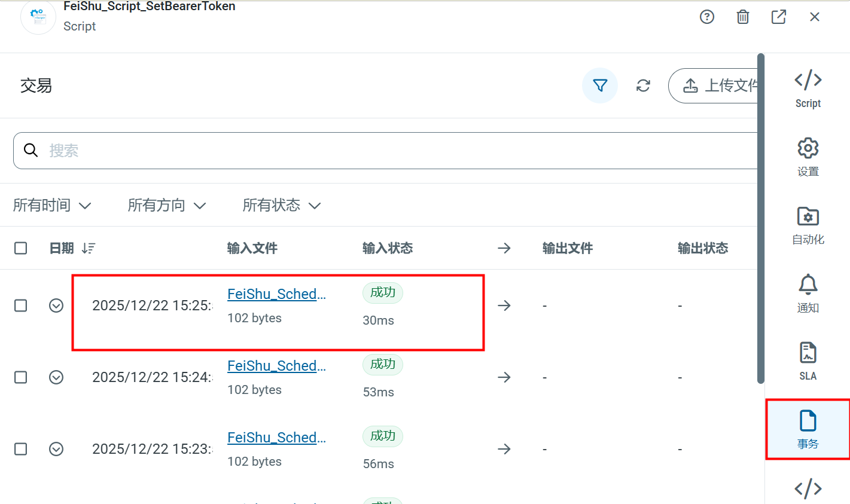Open the 所有方向 dropdown

[x=167, y=205]
